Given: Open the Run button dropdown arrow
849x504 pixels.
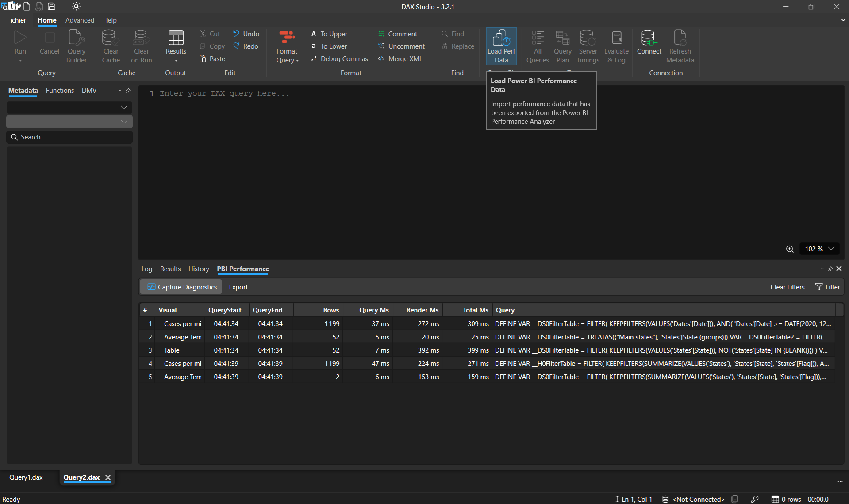Looking at the screenshot, I should pos(20,61).
